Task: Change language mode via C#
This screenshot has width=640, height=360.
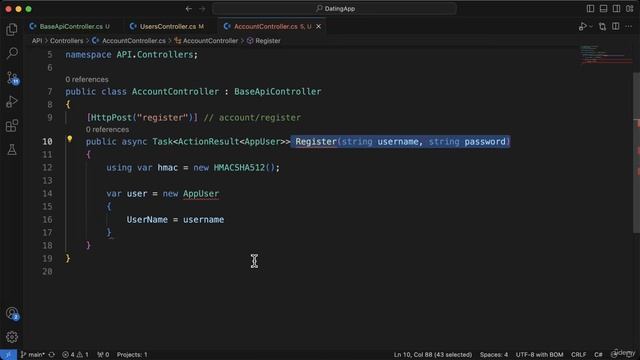Action: click(x=598, y=355)
